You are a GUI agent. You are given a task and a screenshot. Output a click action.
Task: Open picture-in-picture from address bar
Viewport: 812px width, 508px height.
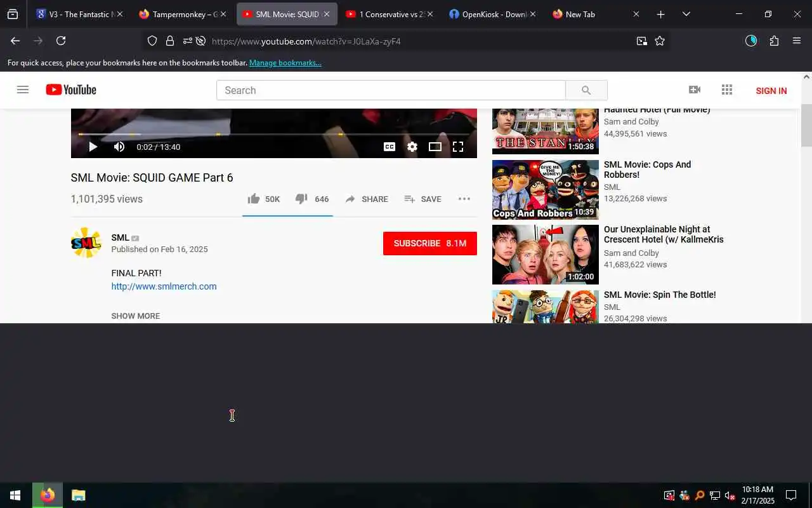point(642,41)
